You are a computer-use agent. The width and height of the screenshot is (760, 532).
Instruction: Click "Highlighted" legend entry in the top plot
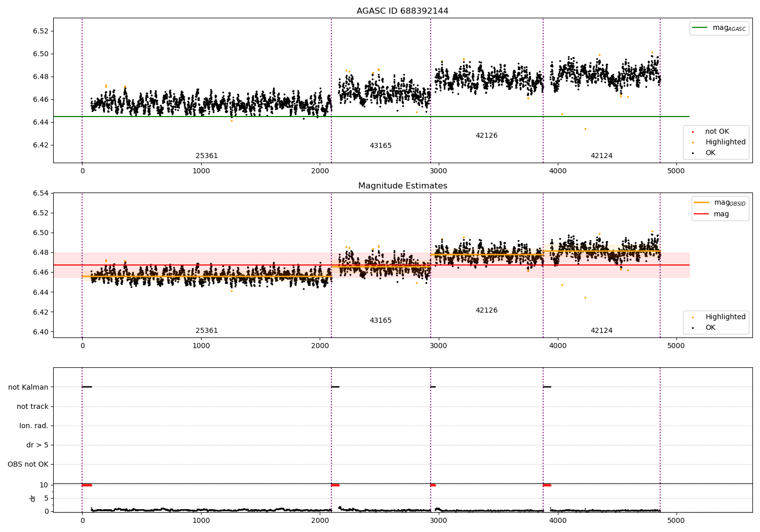pyautogui.click(x=726, y=142)
